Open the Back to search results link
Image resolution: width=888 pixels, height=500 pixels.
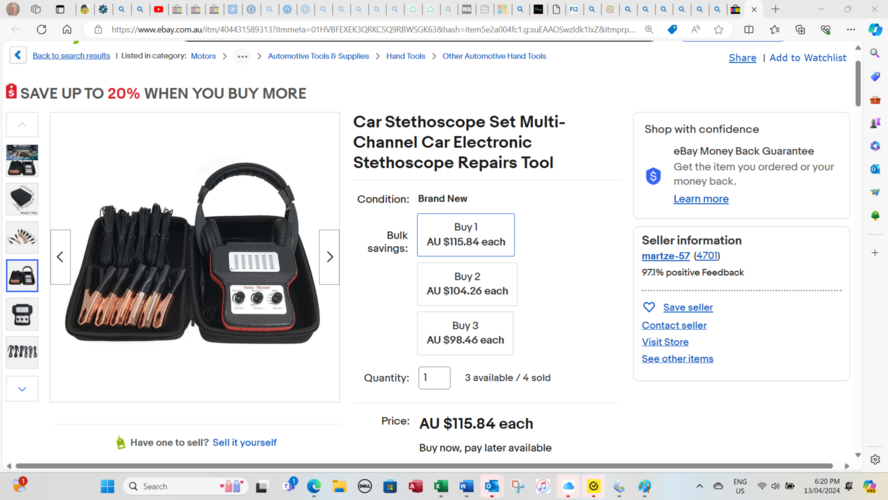click(x=71, y=56)
